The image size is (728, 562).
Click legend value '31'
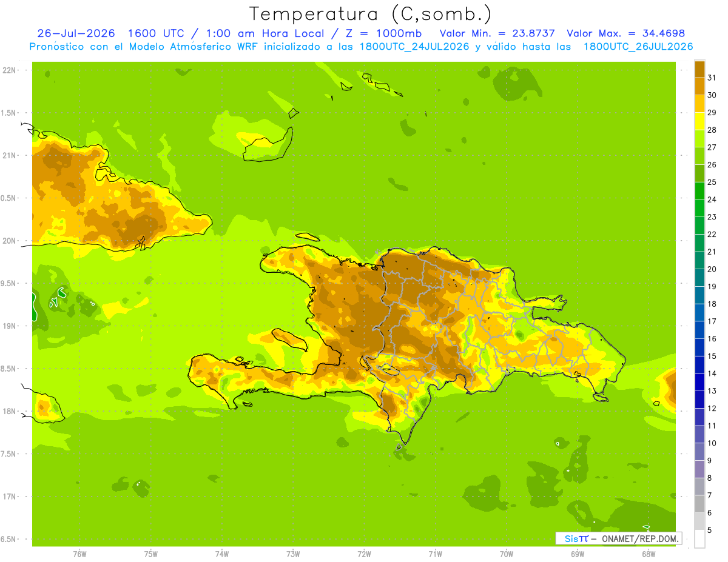pos(712,78)
